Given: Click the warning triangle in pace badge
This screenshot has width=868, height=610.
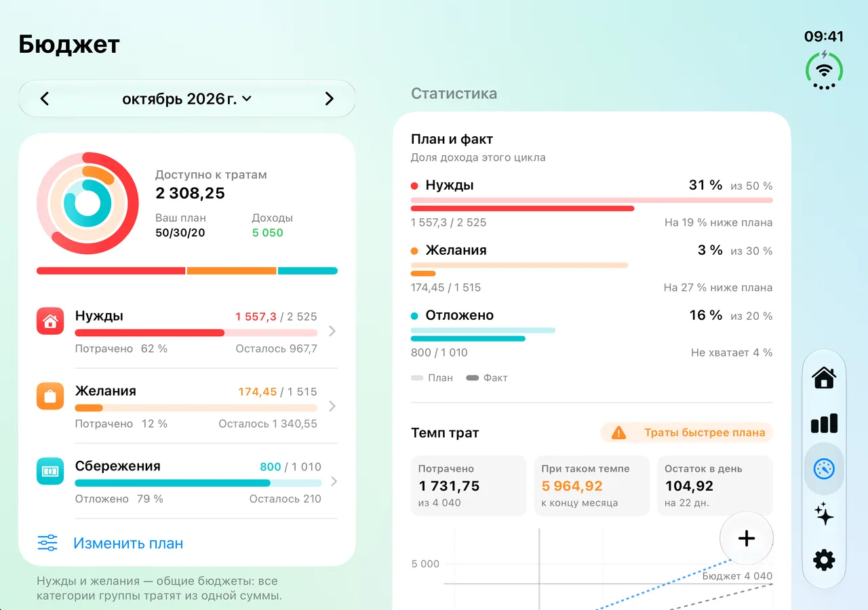Looking at the screenshot, I should point(618,432).
